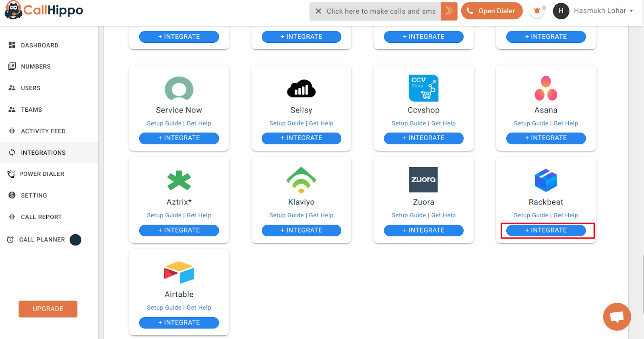Open the notifications bell
644x339 pixels.
point(537,11)
